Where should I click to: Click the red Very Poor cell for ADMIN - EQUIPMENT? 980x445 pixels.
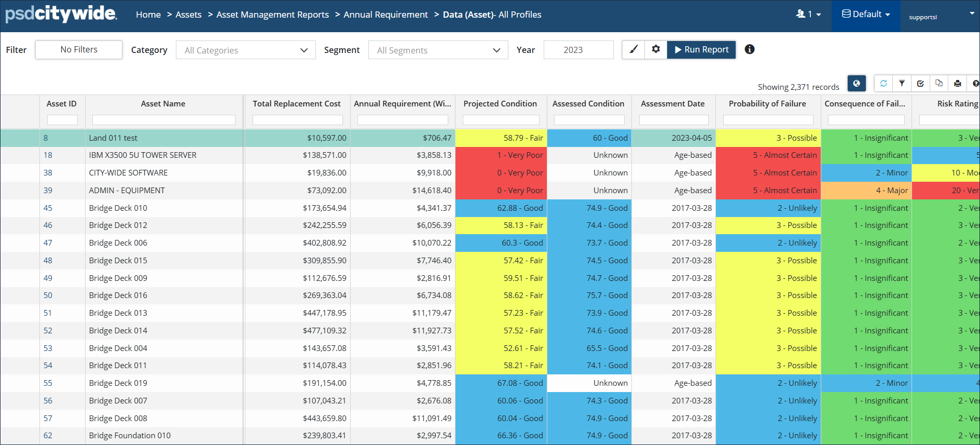point(501,191)
